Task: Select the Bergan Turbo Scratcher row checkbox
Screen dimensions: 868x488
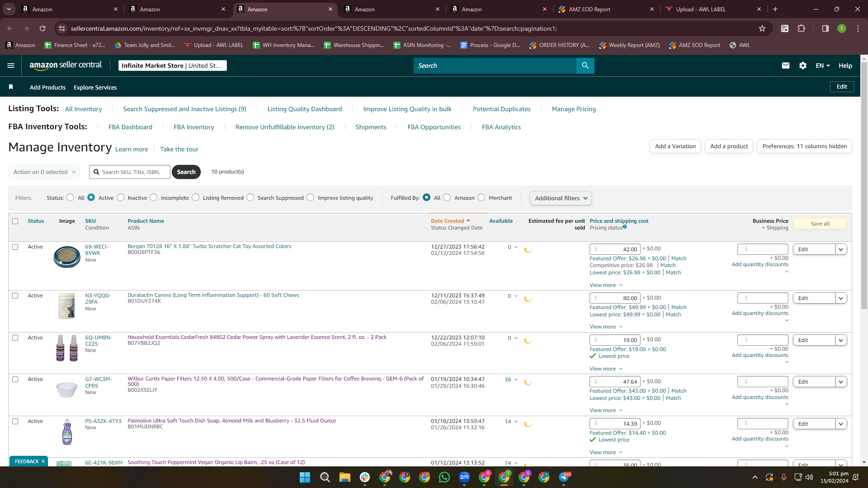Action: (15, 247)
